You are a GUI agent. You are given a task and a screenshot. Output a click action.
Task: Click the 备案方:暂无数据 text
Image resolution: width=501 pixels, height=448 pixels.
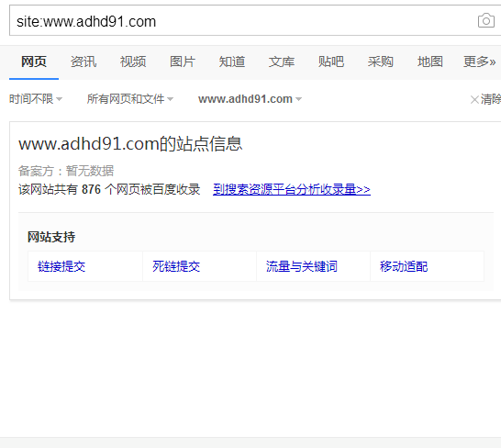click(x=66, y=171)
